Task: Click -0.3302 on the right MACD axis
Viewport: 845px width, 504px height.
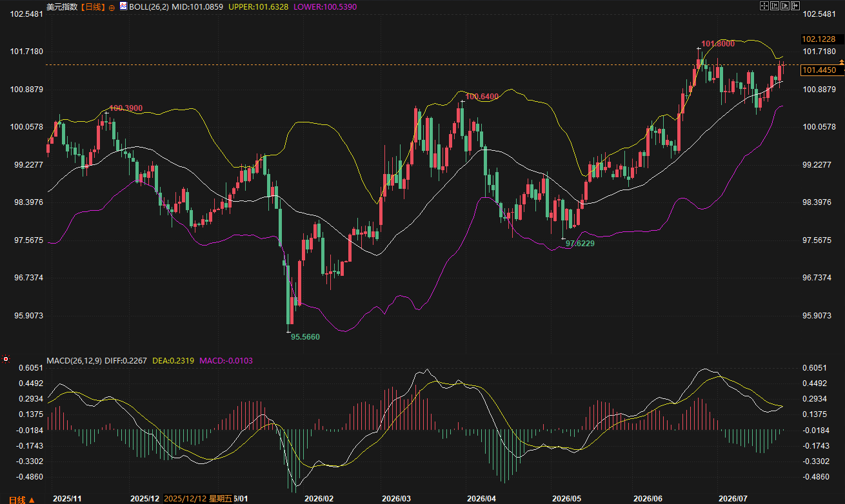Action: pyautogui.click(x=815, y=461)
